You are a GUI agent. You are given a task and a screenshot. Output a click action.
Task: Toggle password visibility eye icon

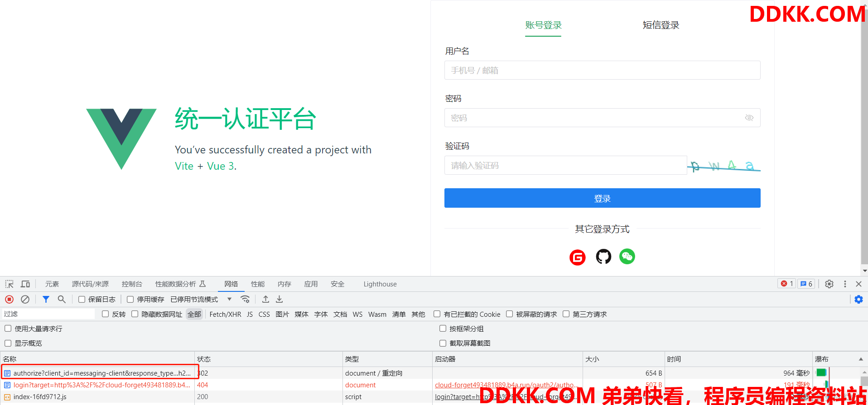point(749,118)
